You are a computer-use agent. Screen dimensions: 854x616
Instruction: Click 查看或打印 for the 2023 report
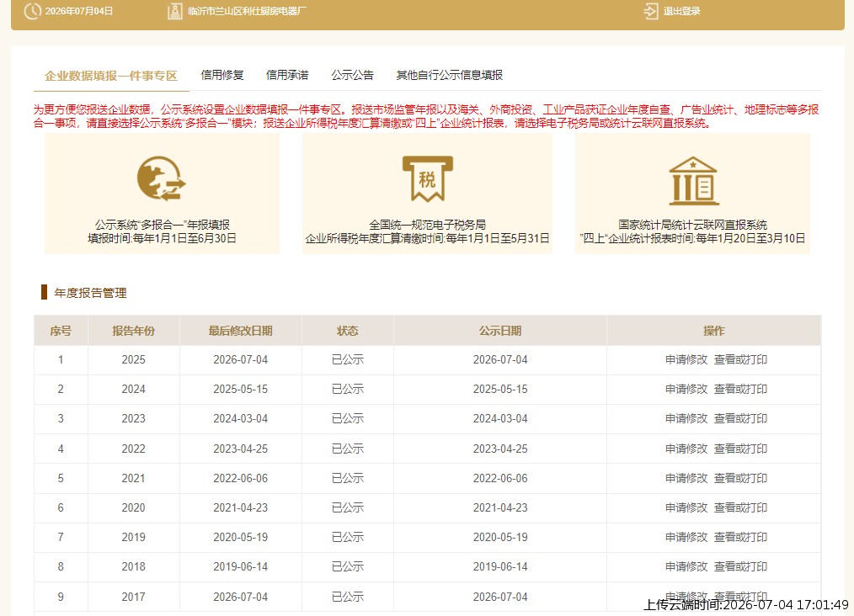tap(740, 418)
